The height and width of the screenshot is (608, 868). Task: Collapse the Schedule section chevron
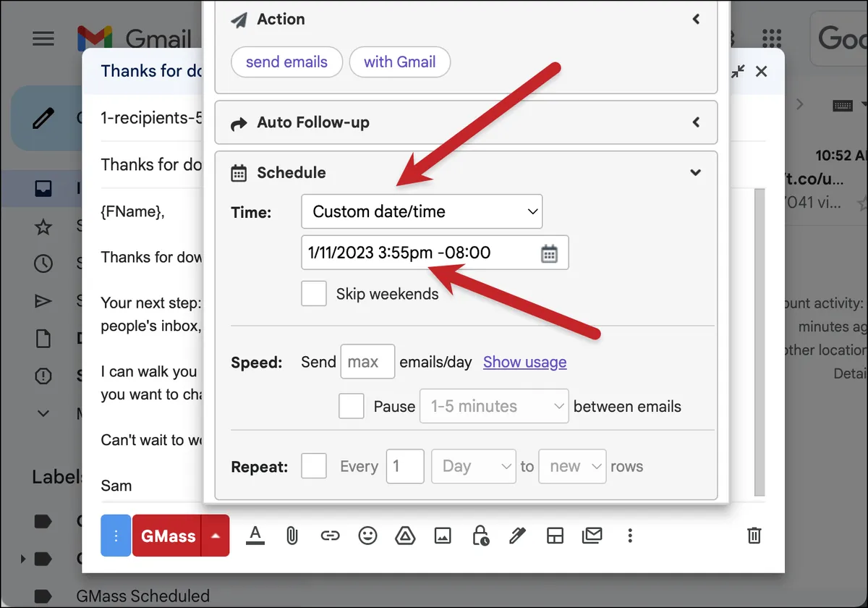(696, 172)
